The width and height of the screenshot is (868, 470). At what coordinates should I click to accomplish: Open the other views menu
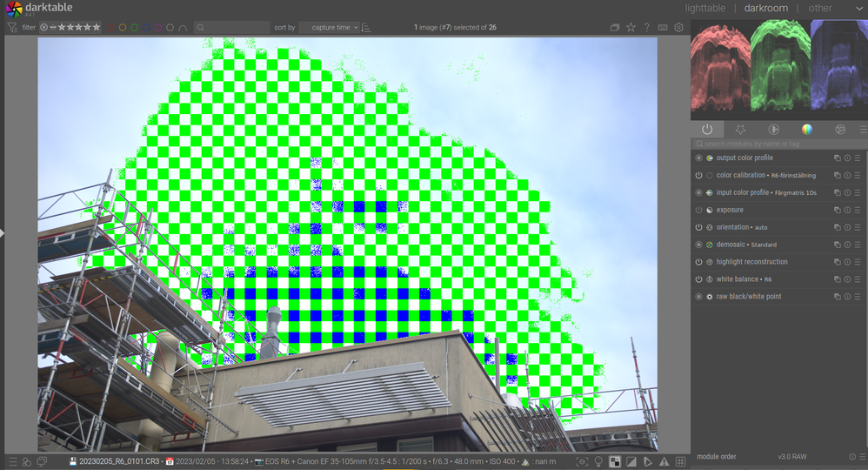click(820, 8)
